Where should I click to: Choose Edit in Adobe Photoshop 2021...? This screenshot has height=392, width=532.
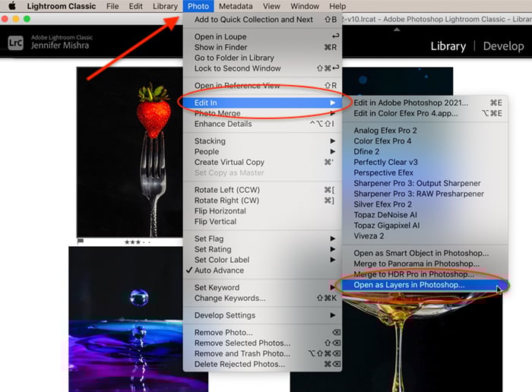pyautogui.click(x=425, y=103)
